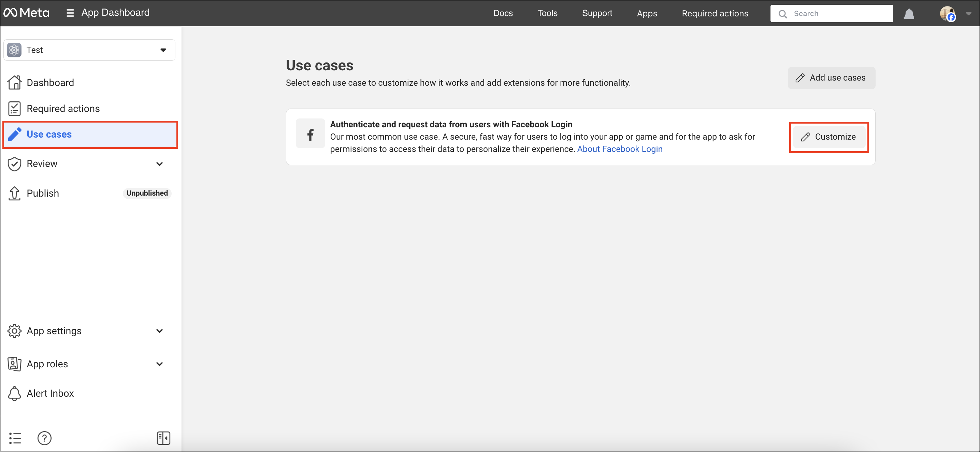Open Apps in the top navigation

tap(647, 13)
